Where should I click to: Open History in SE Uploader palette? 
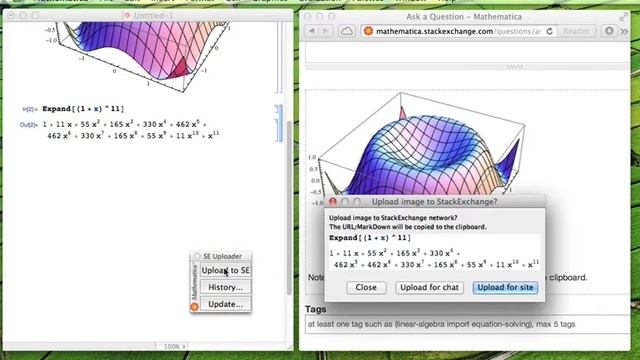(225, 287)
